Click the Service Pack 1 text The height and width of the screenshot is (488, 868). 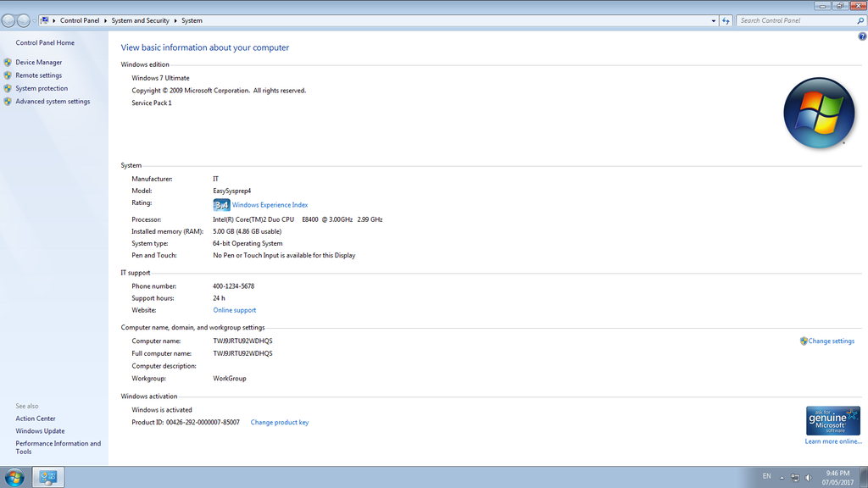point(152,103)
